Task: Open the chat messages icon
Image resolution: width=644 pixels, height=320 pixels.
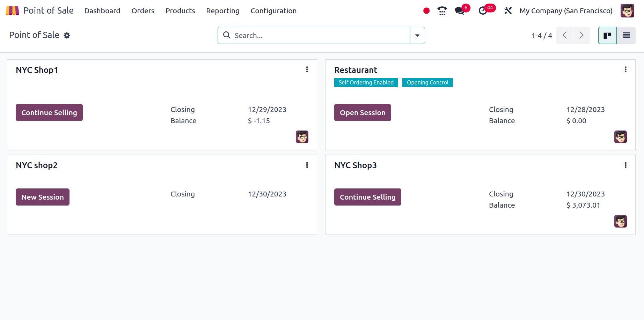Action: [460, 11]
